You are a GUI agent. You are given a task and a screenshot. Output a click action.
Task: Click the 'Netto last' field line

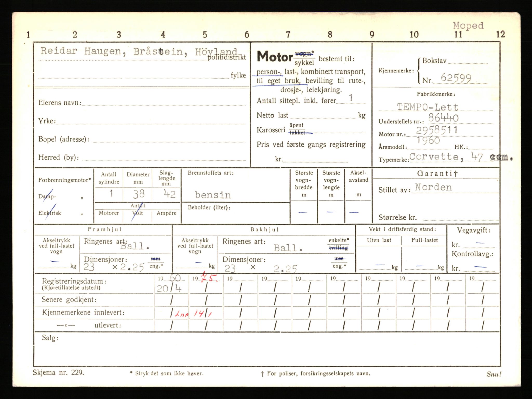pos(323,116)
